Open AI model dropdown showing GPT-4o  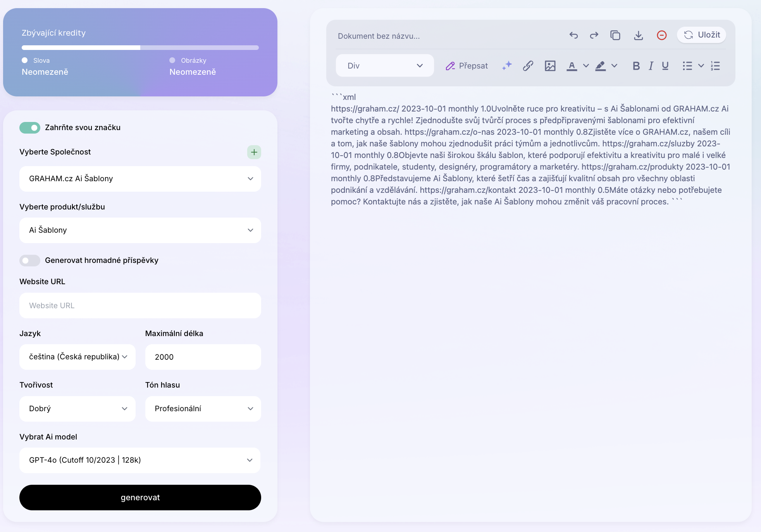point(140,460)
